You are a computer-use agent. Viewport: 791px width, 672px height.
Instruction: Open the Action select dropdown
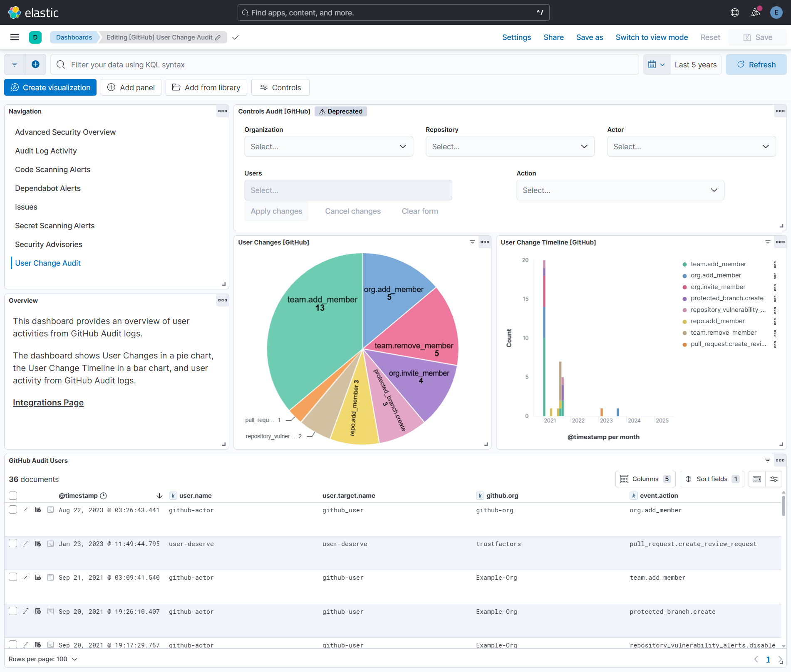(620, 190)
